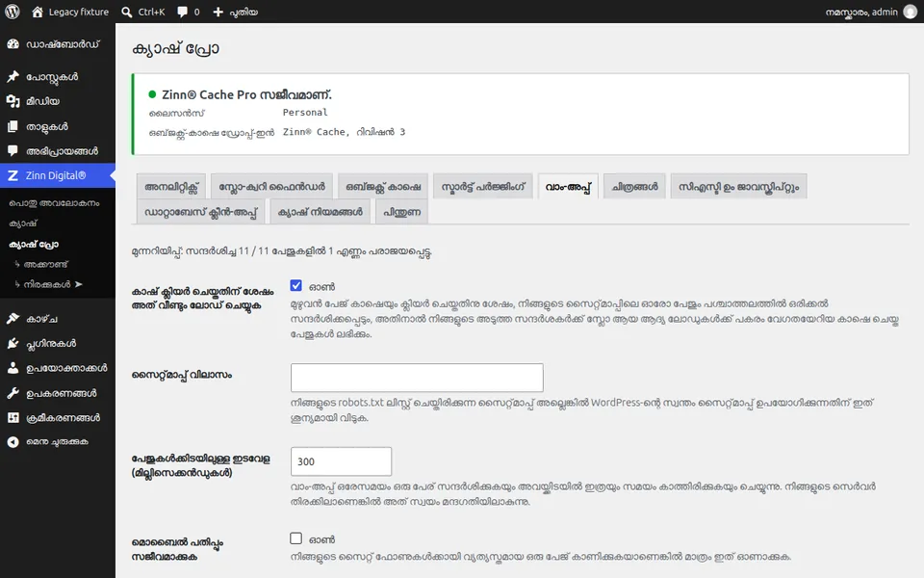The width and height of the screenshot is (924, 578).
Task: Open the Ctrl+K search magnifier icon
Action: 127,12
